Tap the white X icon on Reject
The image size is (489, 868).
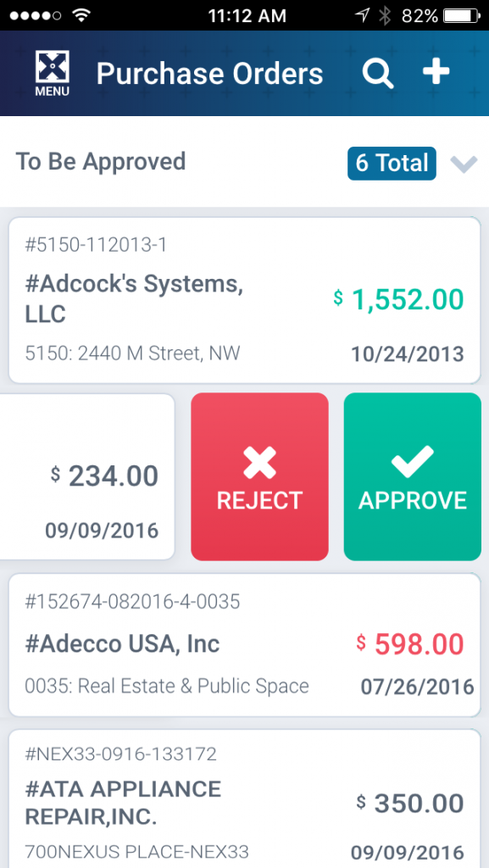click(x=259, y=464)
